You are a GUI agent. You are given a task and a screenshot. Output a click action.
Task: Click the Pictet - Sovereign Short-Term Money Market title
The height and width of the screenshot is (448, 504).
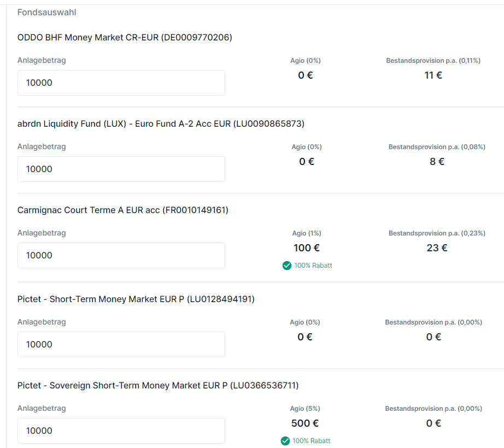click(158, 386)
